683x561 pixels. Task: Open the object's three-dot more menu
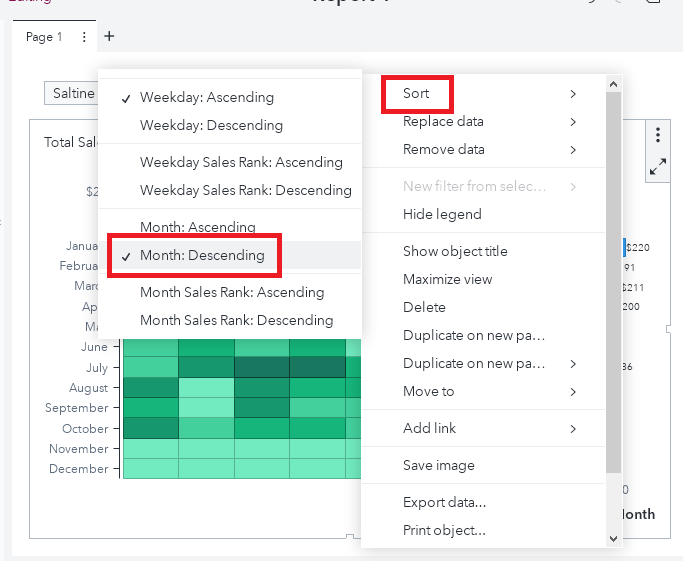click(x=658, y=135)
